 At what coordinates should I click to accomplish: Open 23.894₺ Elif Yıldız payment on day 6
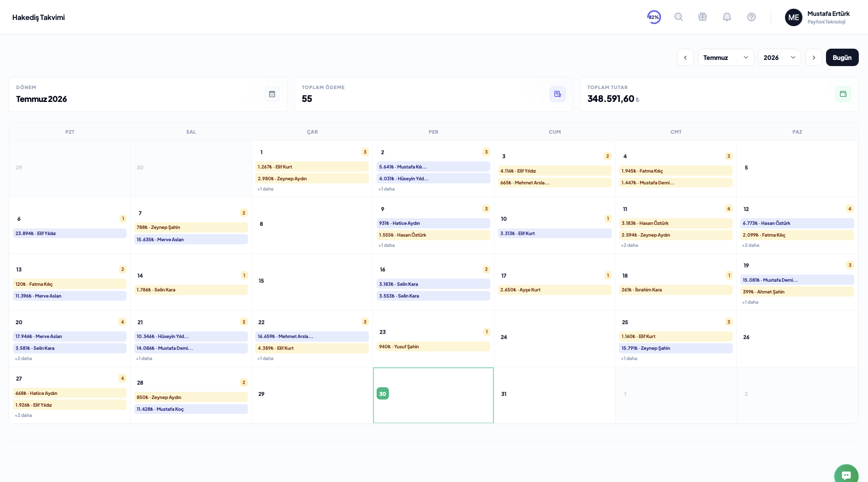tap(70, 233)
